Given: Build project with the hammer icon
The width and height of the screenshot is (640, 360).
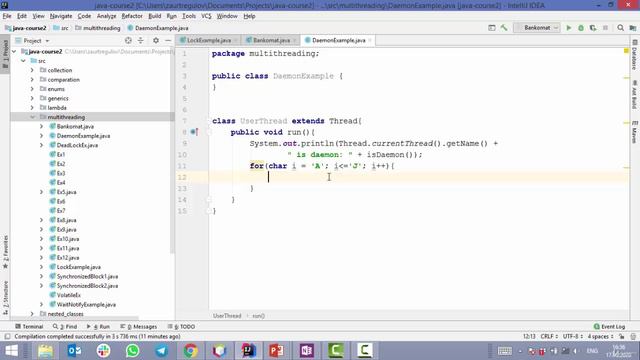Looking at the screenshot, I should coord(504,28).
